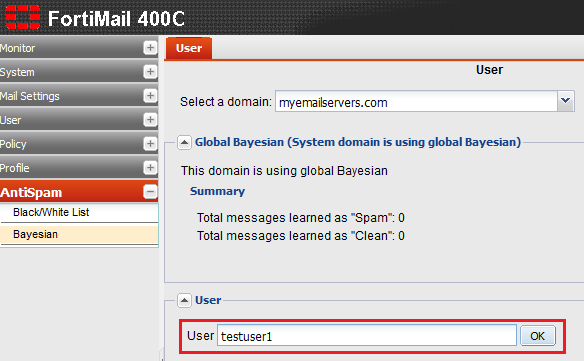The height and width of the screenshot is (361, 584).
Task: Click the Summary heading
Action: pos(218,191)
